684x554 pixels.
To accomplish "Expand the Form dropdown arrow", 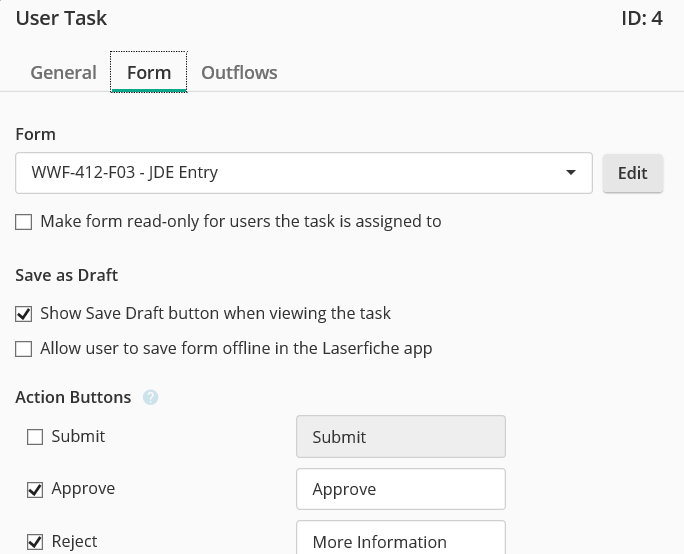I will coord(571,173).
